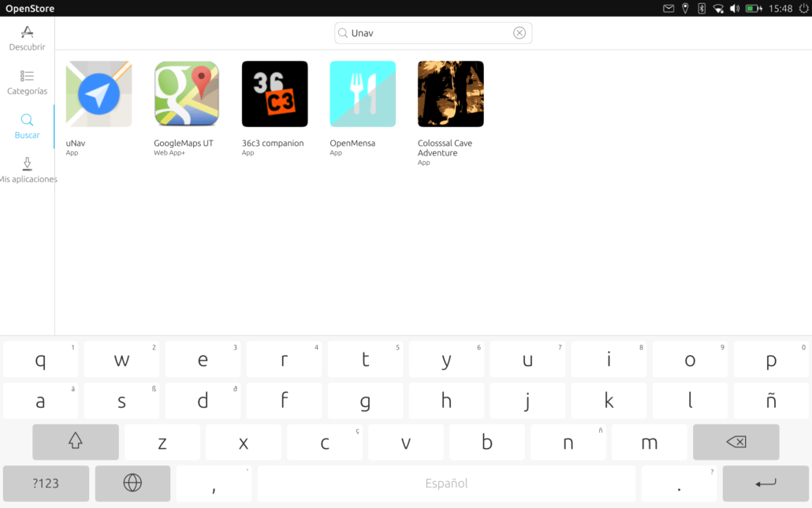Clear the search field text
The height and width of the screenshot is (508, 812).
pos(520,32)
